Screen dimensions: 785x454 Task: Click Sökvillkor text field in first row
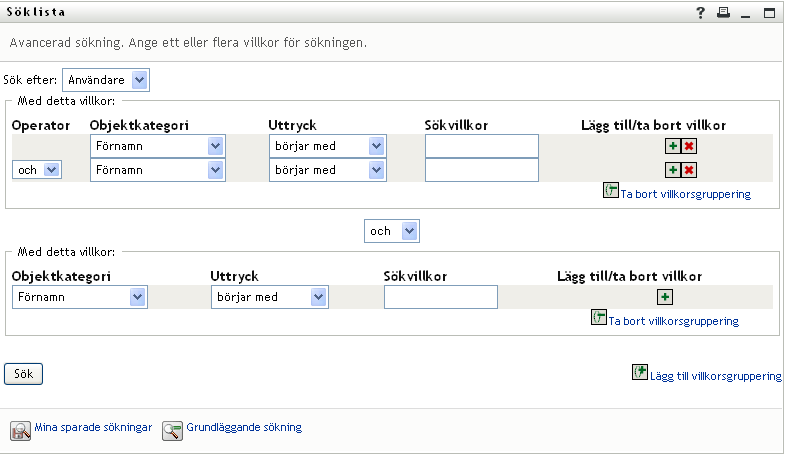pos(481,146)
